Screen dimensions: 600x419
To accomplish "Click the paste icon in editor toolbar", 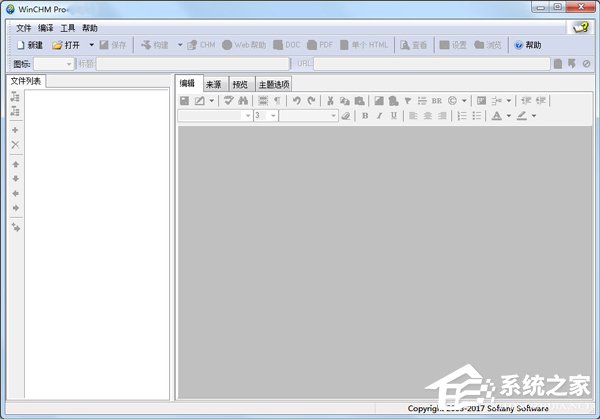I will [x=359, y=101].
